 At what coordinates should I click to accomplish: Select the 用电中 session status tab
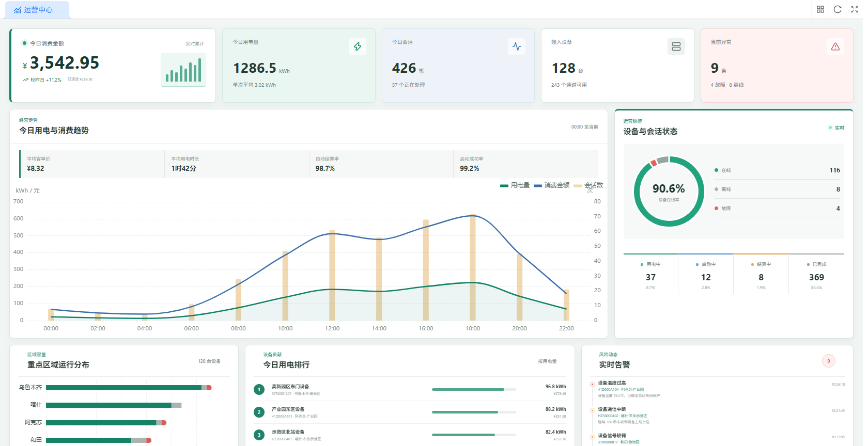point(650,274)
